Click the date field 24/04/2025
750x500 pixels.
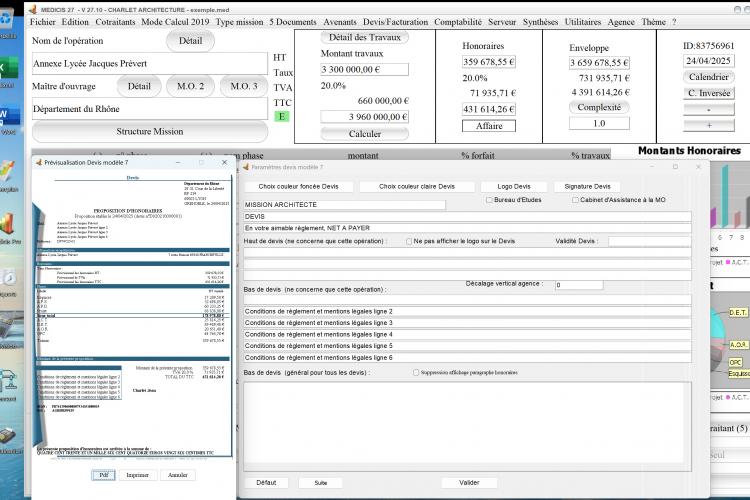[x=708, y=61]
